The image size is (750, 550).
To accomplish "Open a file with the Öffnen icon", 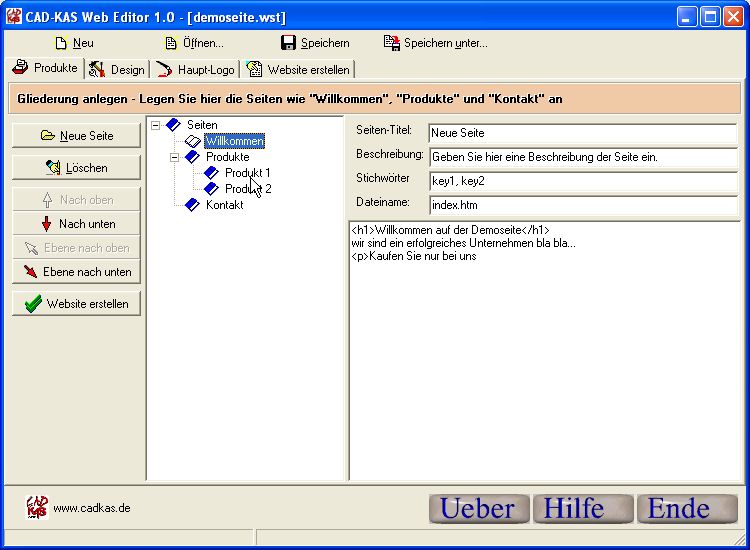I will [x=170, y=43].
